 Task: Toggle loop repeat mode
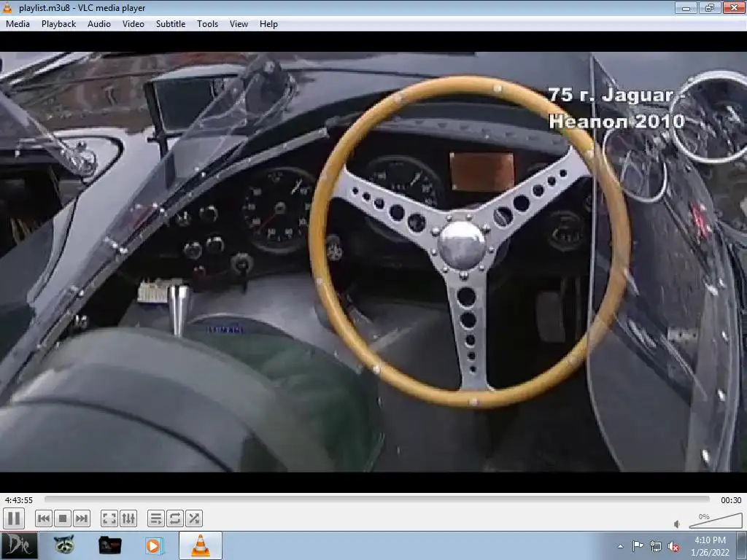[x=175, y=518]
